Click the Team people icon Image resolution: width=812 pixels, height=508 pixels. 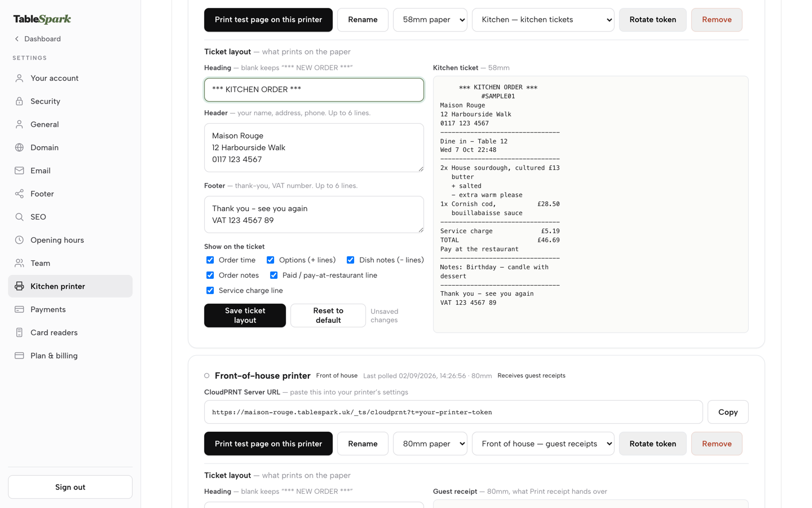click(x=19, y=264)
